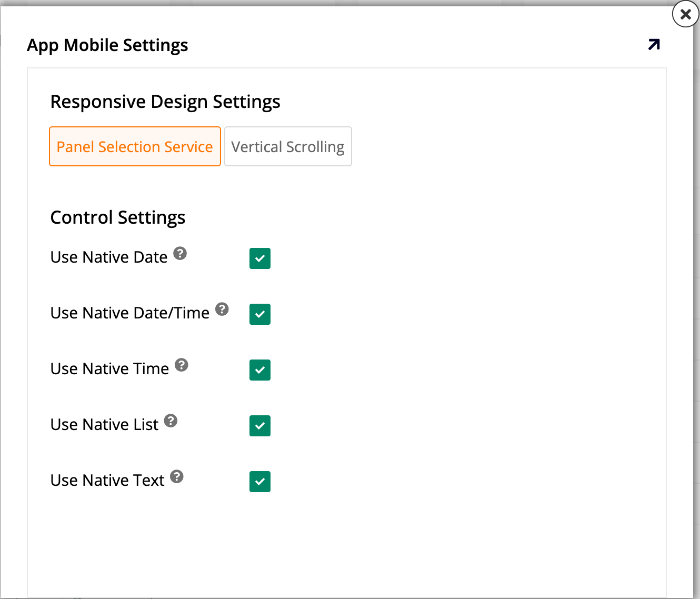The image size is (700, 599).
Task: Turn off "Use Native List"
Action: [x=259, y=426]
